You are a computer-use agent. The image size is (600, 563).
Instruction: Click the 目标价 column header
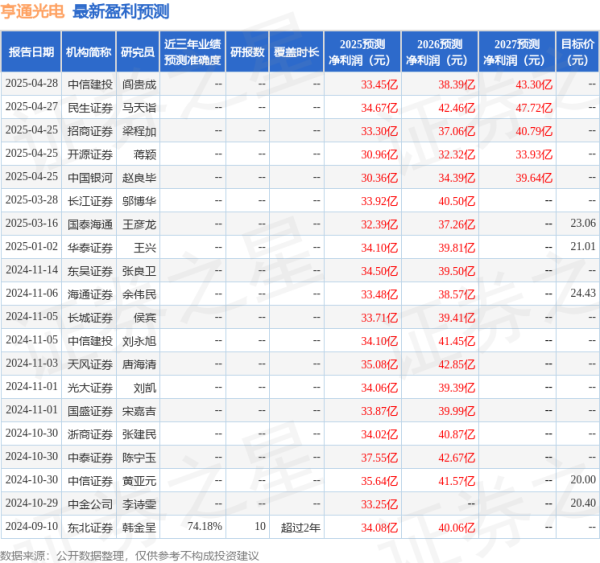(x=577, y=52)
